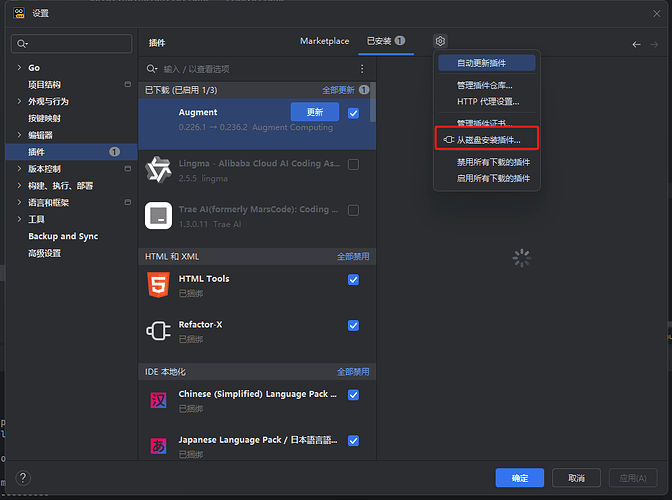
Task: Uncheck the Refactor-X plugin
Action: point(354,326)
